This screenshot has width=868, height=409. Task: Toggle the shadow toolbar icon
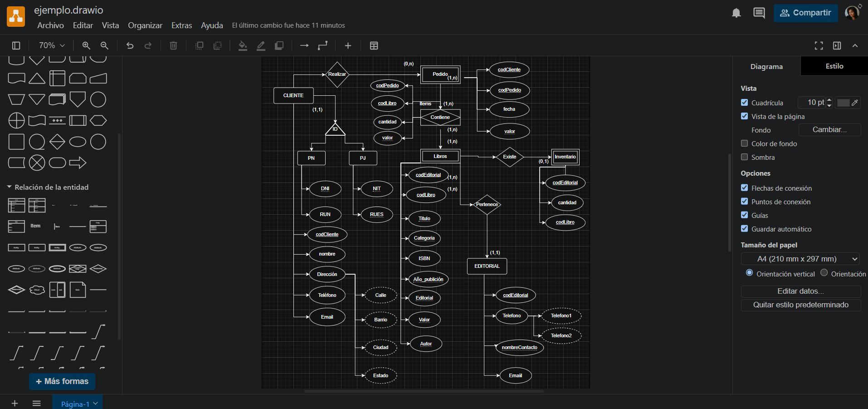click(279, 45)
